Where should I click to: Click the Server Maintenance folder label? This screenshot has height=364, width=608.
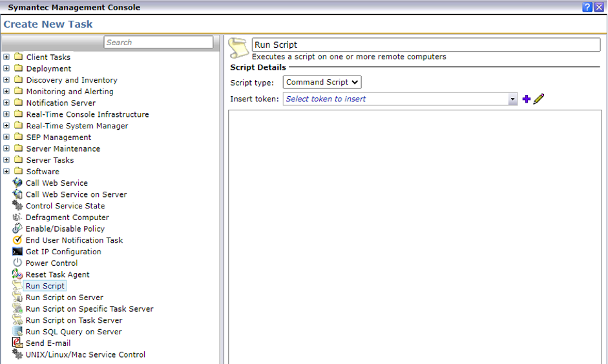(x=63, y=148)
